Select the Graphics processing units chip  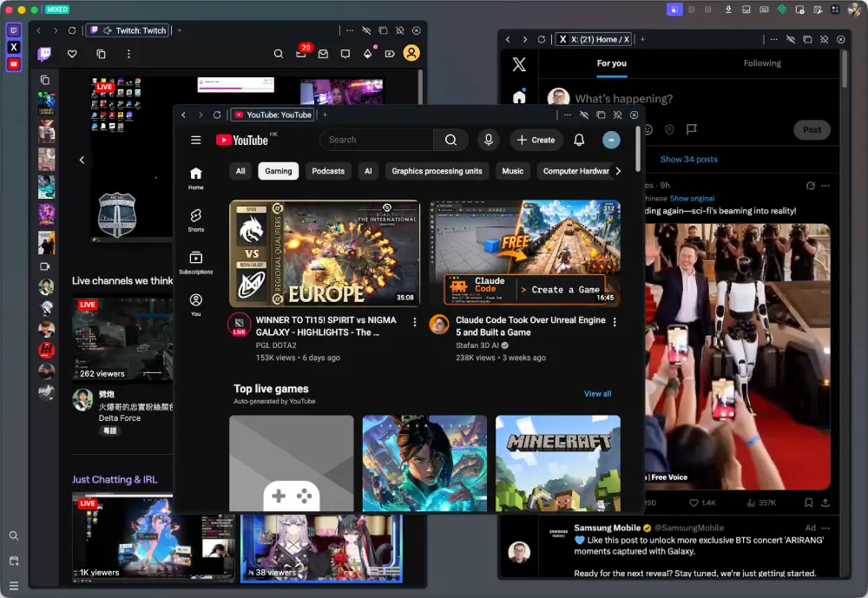tap(437, 171)
